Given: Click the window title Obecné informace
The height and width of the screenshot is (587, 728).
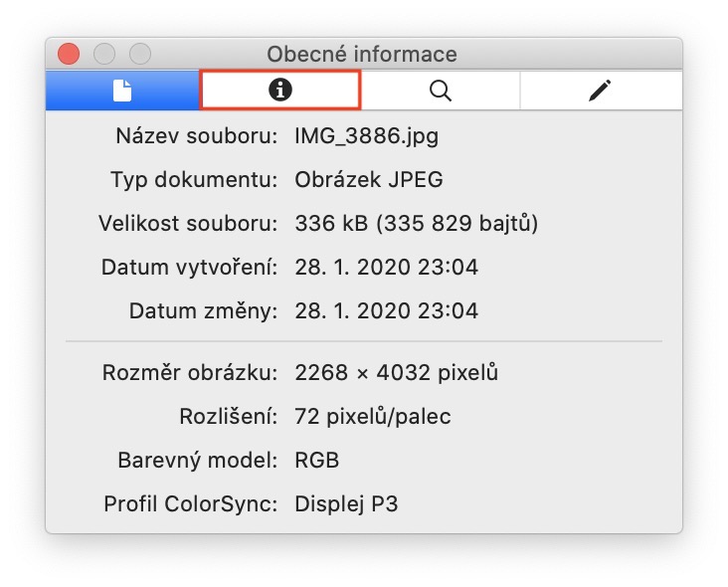Looking at the screenshot, I should [x=362, y=55].
